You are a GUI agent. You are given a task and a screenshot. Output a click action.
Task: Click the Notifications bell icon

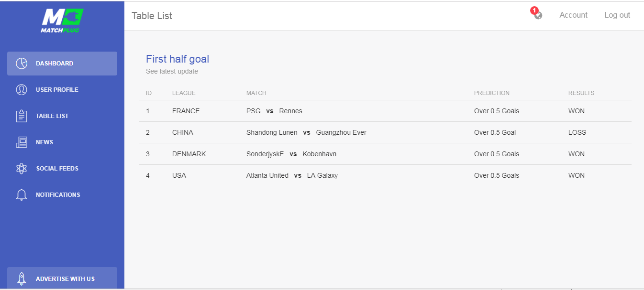point(22,195)
